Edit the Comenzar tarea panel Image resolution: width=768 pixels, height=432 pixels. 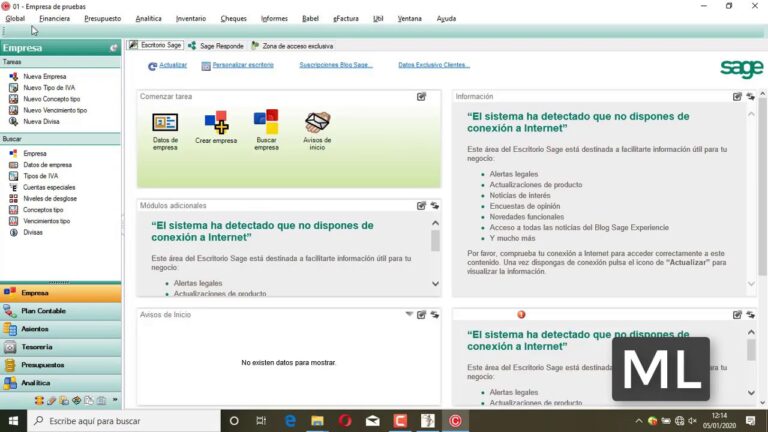coord(421,96)
